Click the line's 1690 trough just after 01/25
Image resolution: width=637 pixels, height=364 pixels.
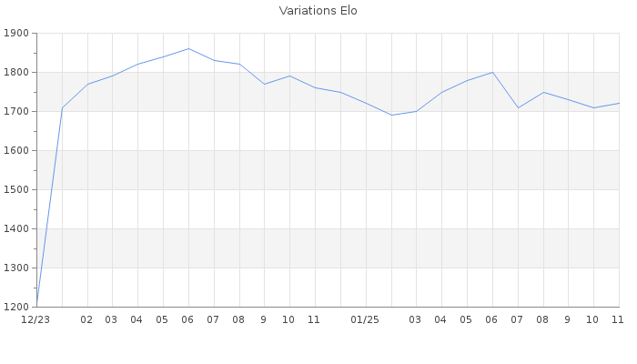[x=391, y=115]
